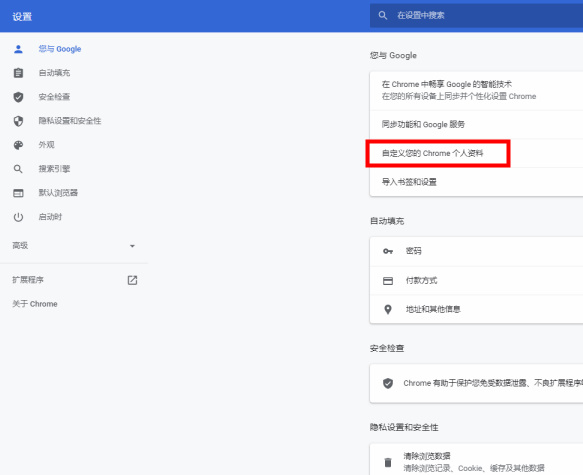Open 您与 Google in sidebar

(60, 49)
